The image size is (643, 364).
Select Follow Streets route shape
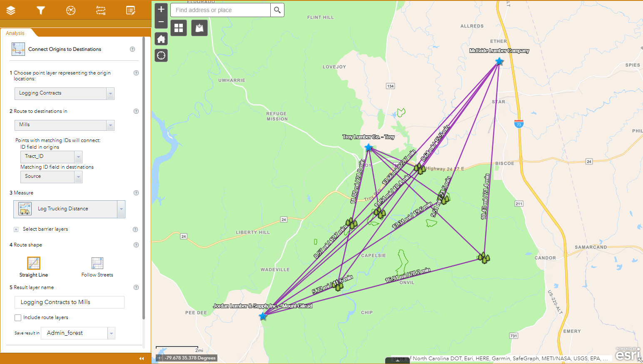pyautogui.click(x=97, y=263)
